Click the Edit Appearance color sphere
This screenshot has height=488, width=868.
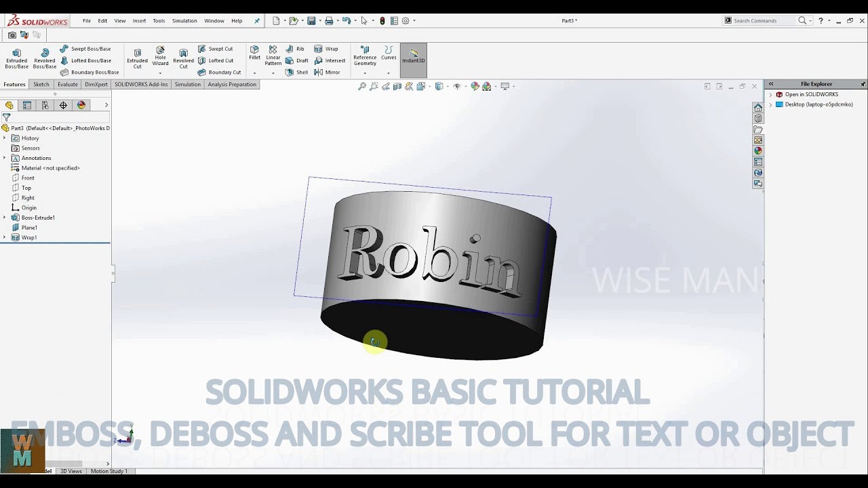point(475,86)
